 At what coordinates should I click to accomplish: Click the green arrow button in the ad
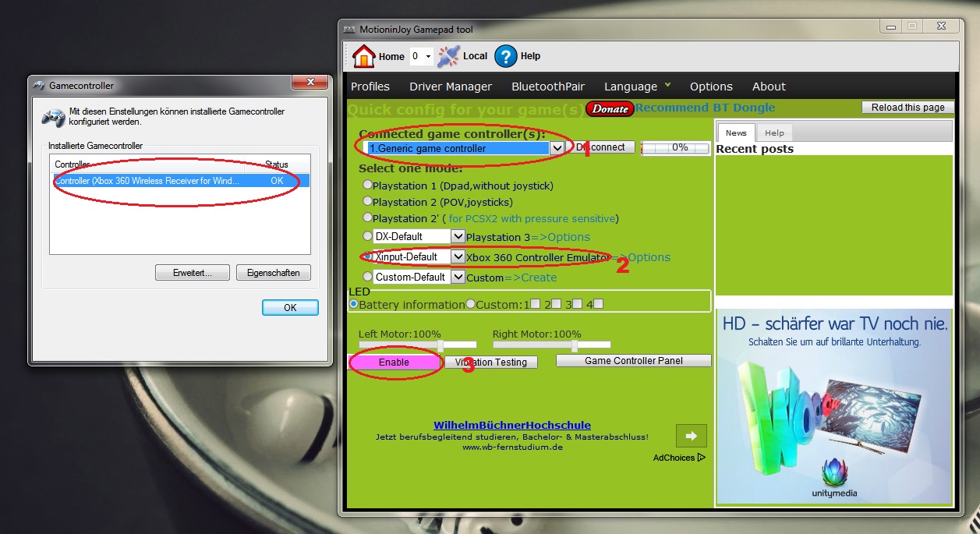click(x=692, y=436)
